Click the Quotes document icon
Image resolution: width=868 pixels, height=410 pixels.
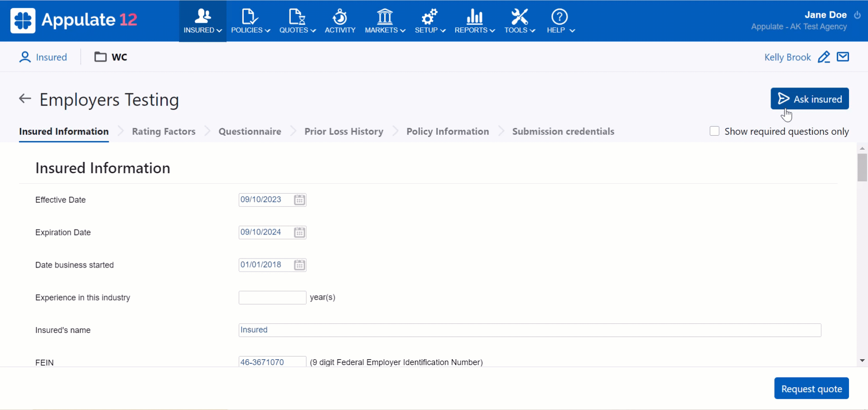(x=297, y=16)
